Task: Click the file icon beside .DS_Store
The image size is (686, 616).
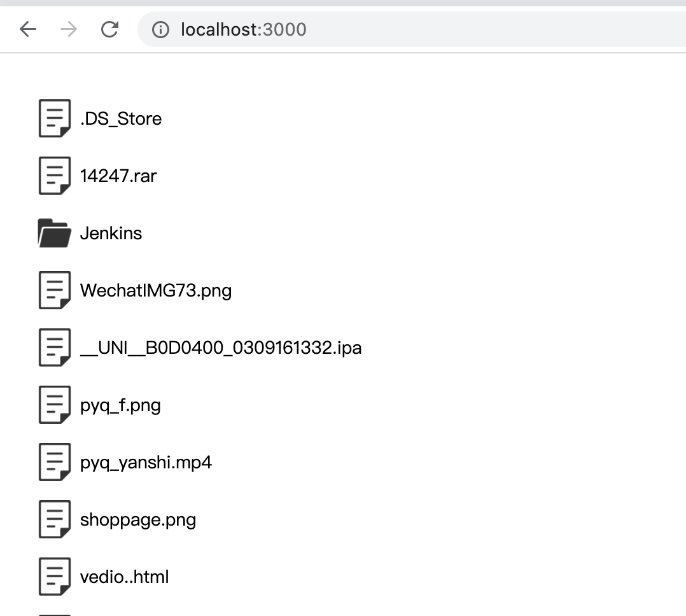Action: tap(55, 118)
